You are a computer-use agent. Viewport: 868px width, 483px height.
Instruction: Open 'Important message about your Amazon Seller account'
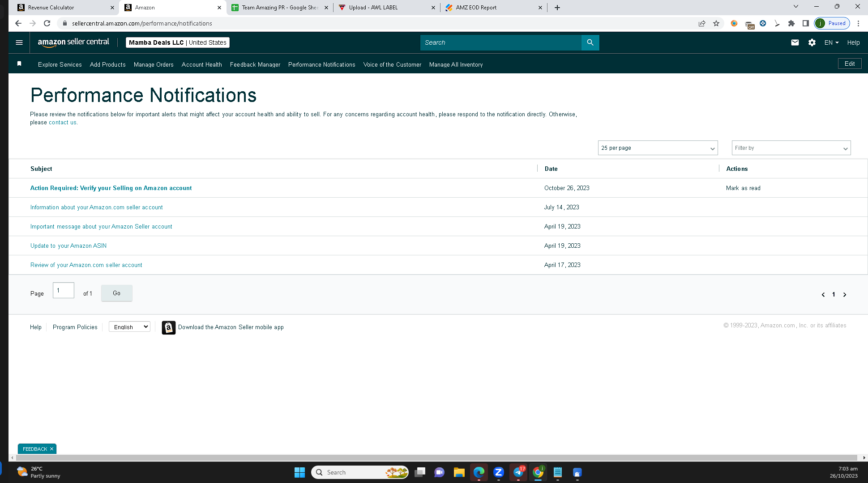101,226
